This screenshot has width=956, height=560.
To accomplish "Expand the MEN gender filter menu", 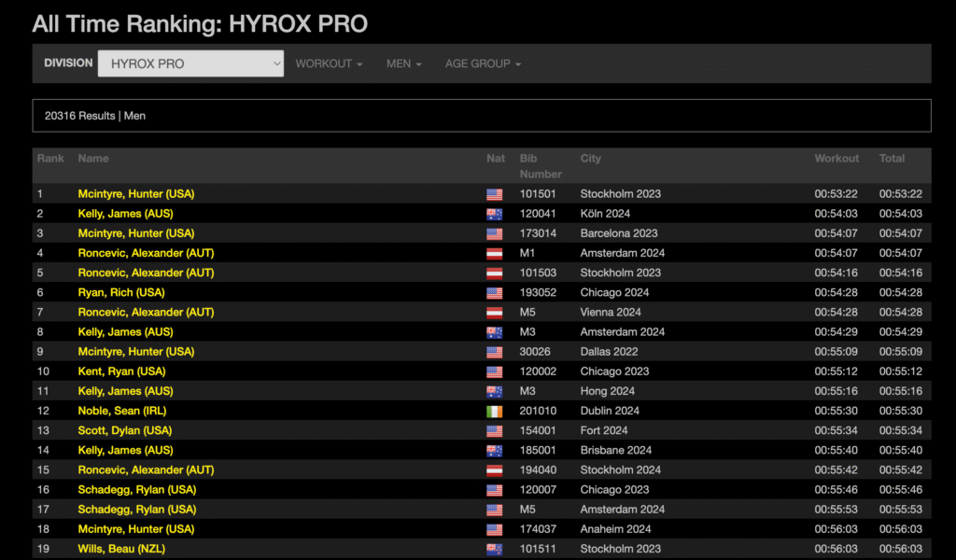I will coord(403,63).
